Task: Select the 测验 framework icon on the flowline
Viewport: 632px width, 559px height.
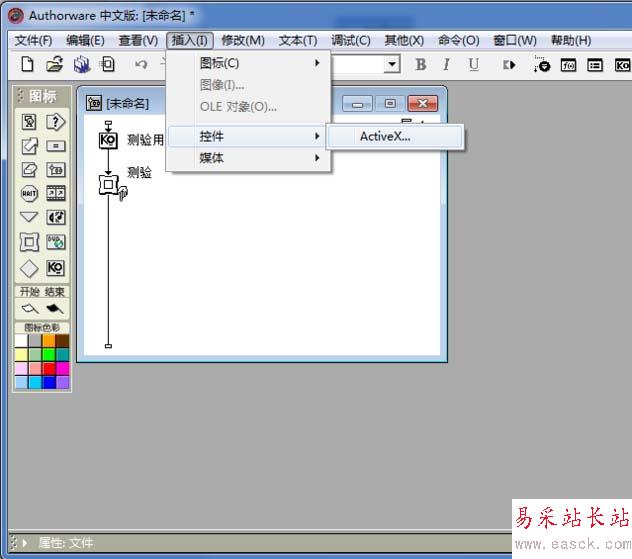Action: pyautogui.click(x=108, y=185)
